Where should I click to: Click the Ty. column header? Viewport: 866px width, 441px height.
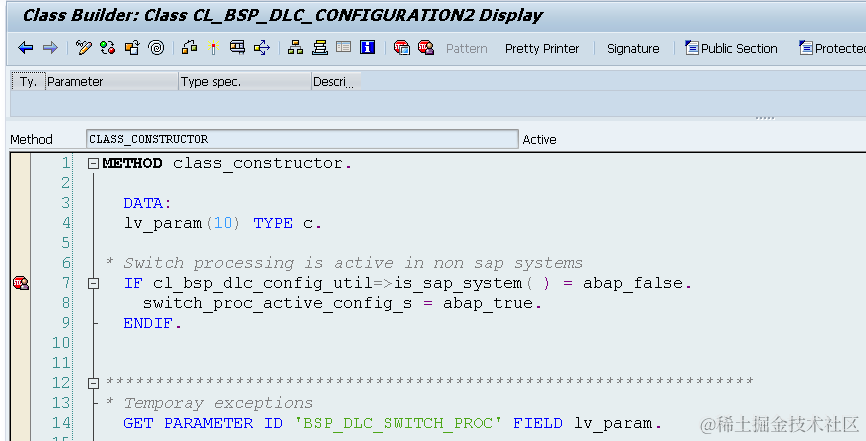[x=28, y=82]
